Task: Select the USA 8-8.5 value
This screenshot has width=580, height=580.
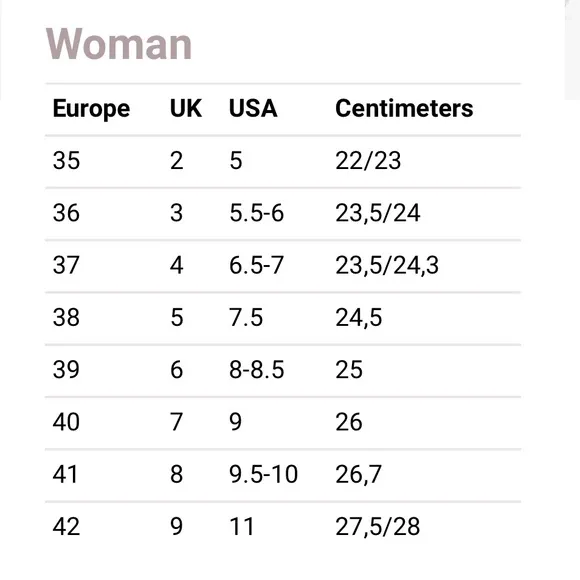Action: tap(257, 370)
